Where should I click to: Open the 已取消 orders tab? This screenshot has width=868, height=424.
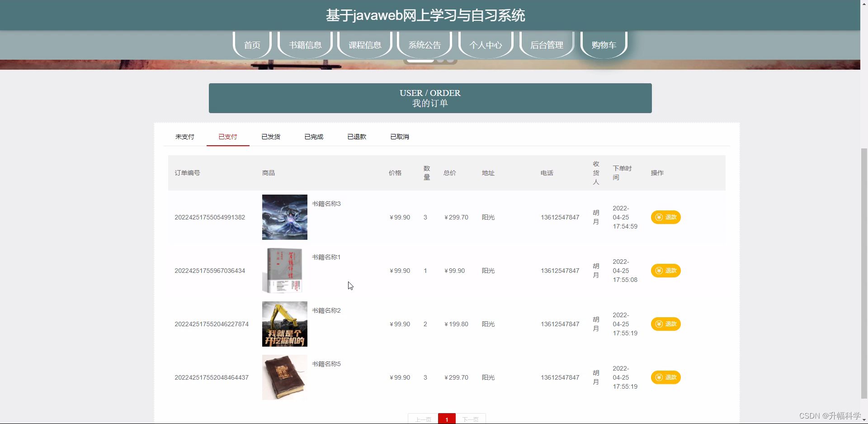(x=399, y=136)
